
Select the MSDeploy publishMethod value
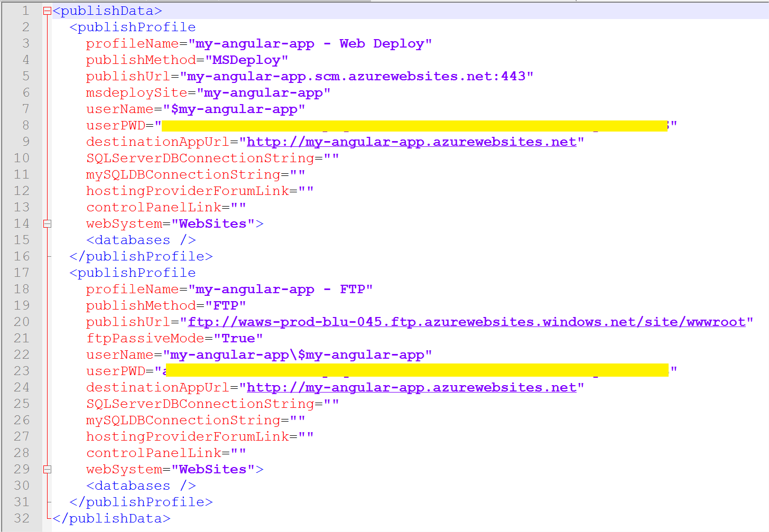pos(248,60)
